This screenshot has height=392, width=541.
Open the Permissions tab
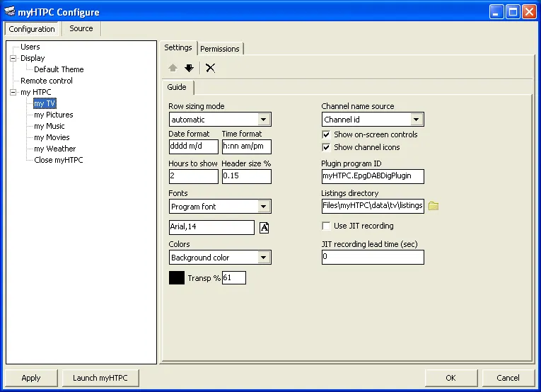click(x=220, y=49)
